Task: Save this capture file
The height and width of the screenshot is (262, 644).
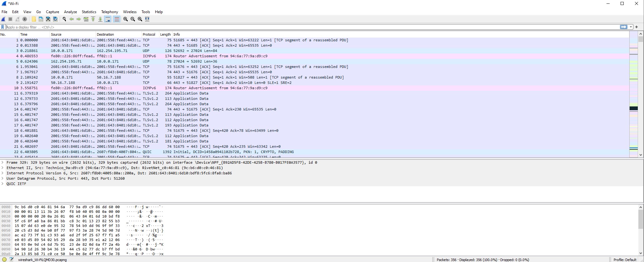Action: pyautogui.click(x=41, y=19)
